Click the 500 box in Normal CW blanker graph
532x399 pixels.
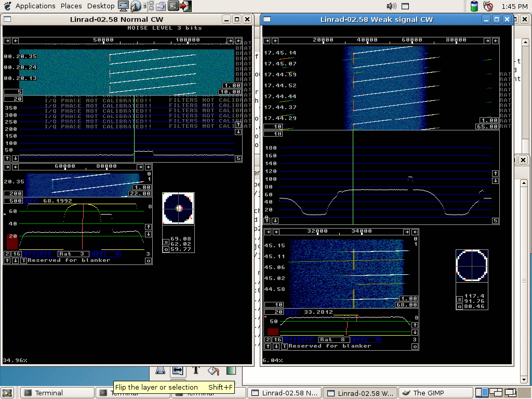pyautogui.click(x=13, y=201)
